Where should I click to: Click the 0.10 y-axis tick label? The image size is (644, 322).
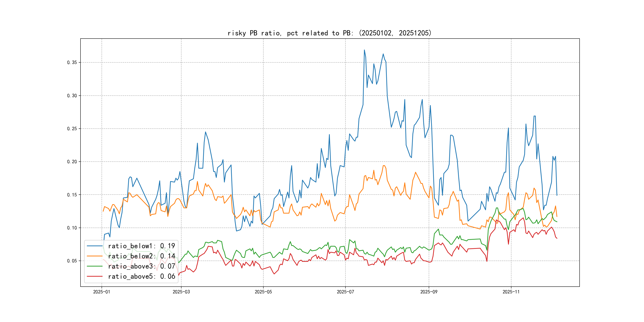click(72, 228)
